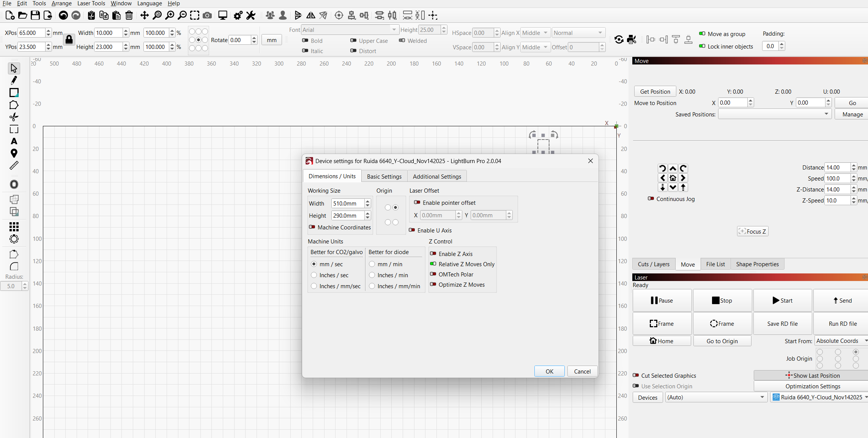The image size is (868, 438).
Task: Click the Undo arrow icon
Action: 63,16
